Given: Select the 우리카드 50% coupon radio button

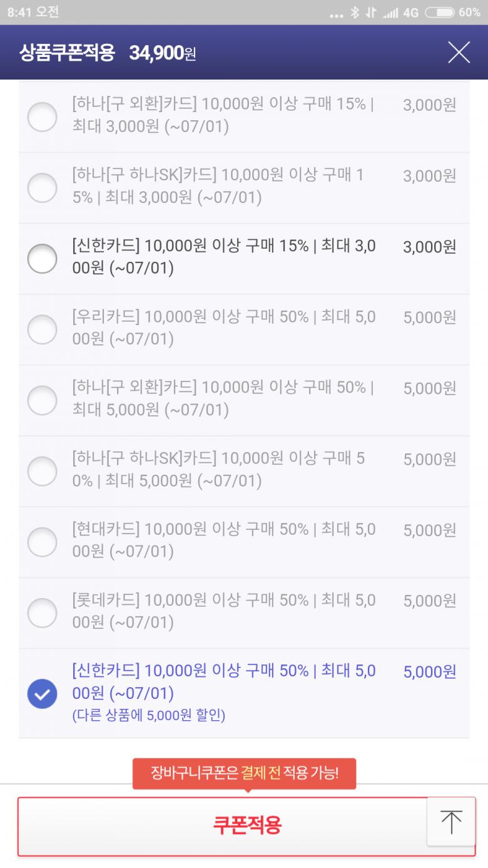Looking at the screenshot, I should click(43, 329).
